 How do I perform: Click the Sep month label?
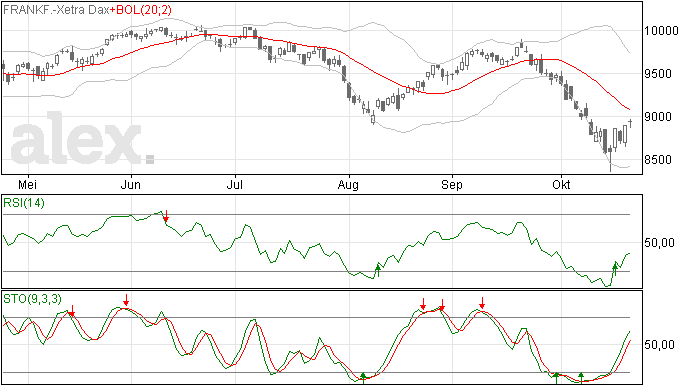coord(452,184)
